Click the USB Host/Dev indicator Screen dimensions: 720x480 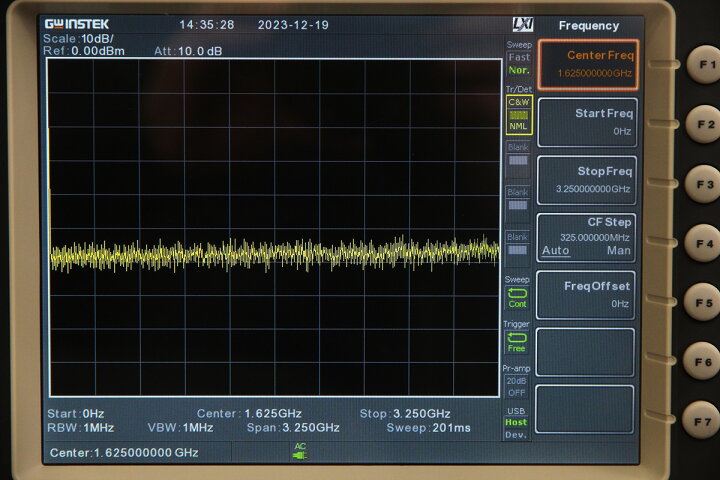click(516, 423)
